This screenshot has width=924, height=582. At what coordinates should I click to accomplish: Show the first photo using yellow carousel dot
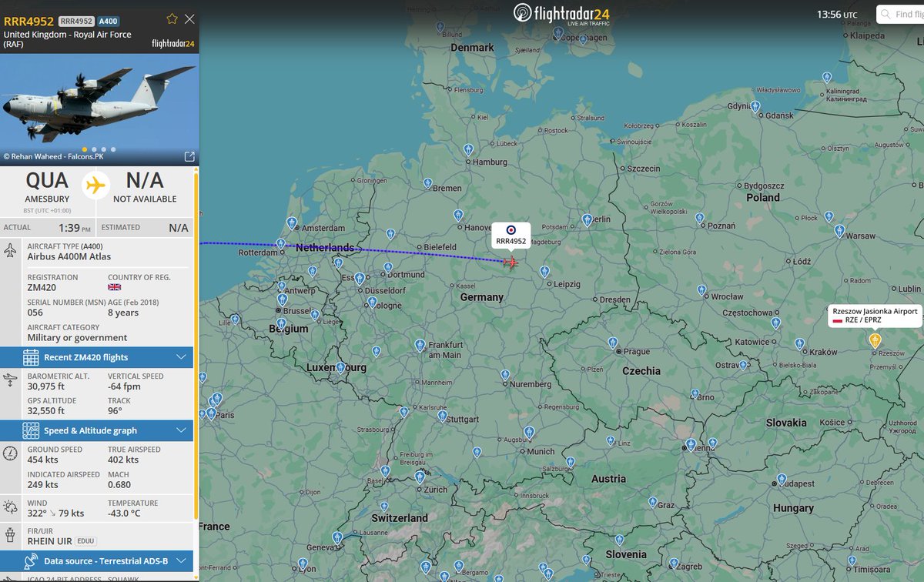(x=84, y=149)
